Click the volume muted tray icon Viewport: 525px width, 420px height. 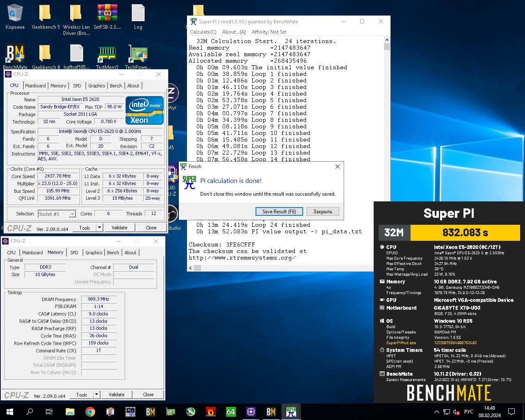click(x=457, y=412)
